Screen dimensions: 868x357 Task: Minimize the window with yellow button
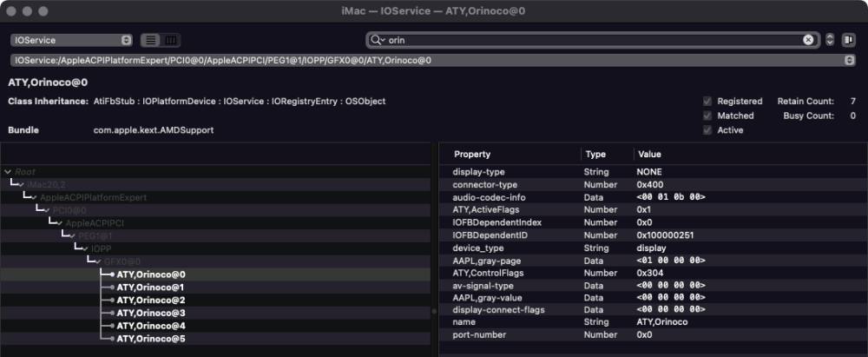click(28, 11)
